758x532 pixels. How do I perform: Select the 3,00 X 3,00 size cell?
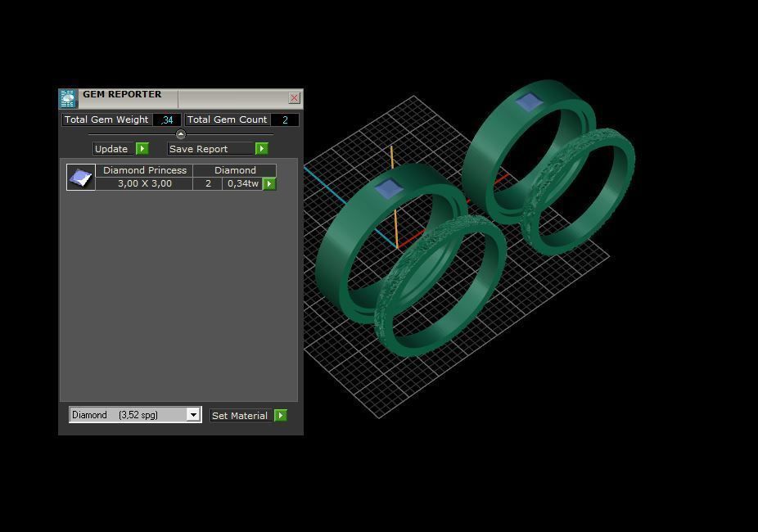point(144,183)
